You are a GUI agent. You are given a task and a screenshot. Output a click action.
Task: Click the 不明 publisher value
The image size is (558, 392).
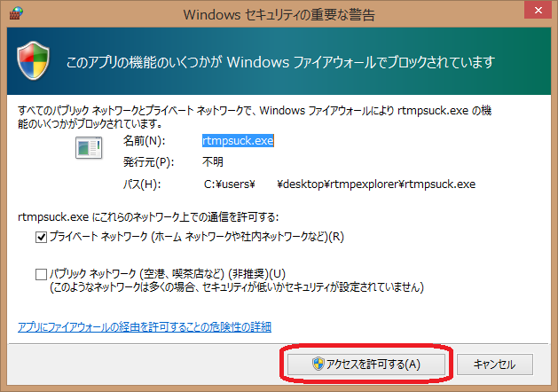(214, 162)
